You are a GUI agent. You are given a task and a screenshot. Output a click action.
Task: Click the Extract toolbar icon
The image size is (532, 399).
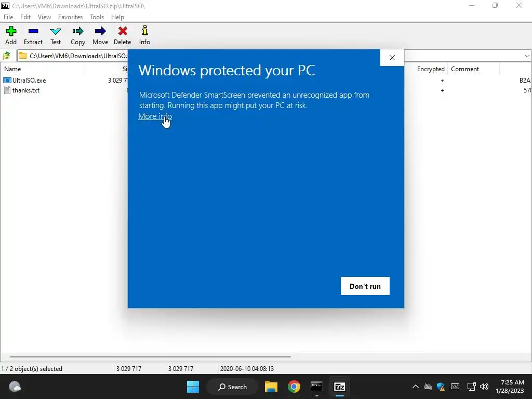(33, 35)
